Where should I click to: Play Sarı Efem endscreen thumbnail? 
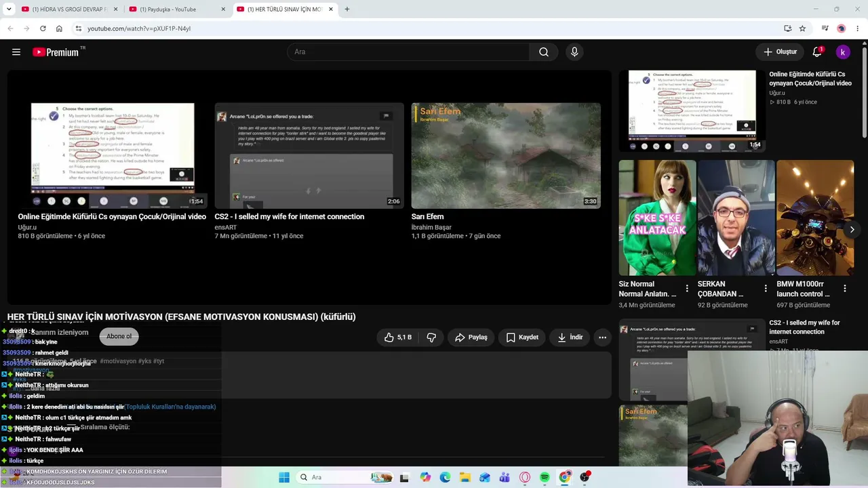pos(506,155)
